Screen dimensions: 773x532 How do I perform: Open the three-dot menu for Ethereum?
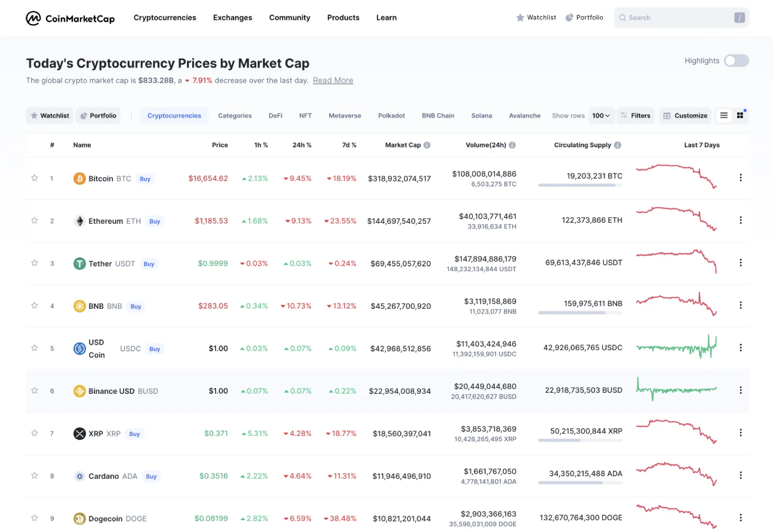pos(740,220)
